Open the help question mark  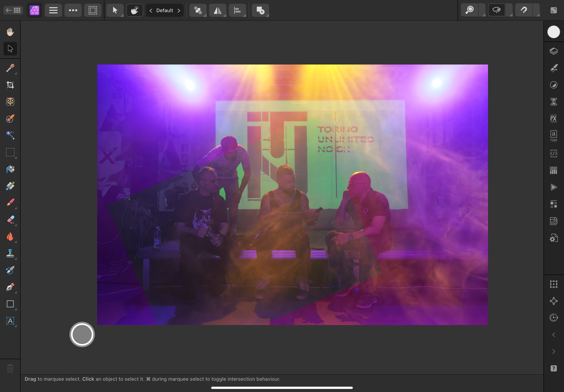554,368
